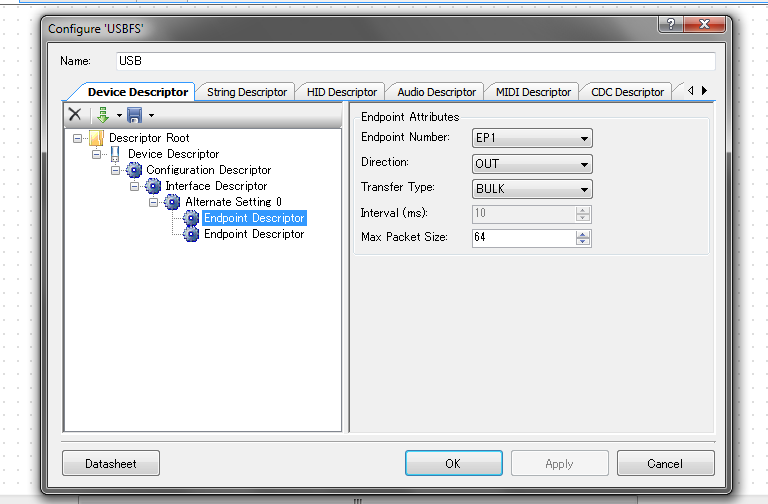Screen dimensions: 768x504
Task: Click the green import descriptor icon
Action: pyautogui.click(x=103, y=115)
